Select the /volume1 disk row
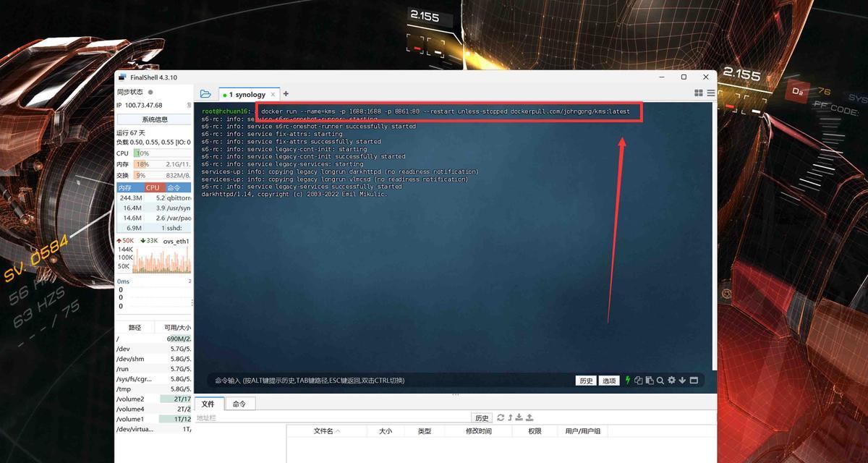 154,420
